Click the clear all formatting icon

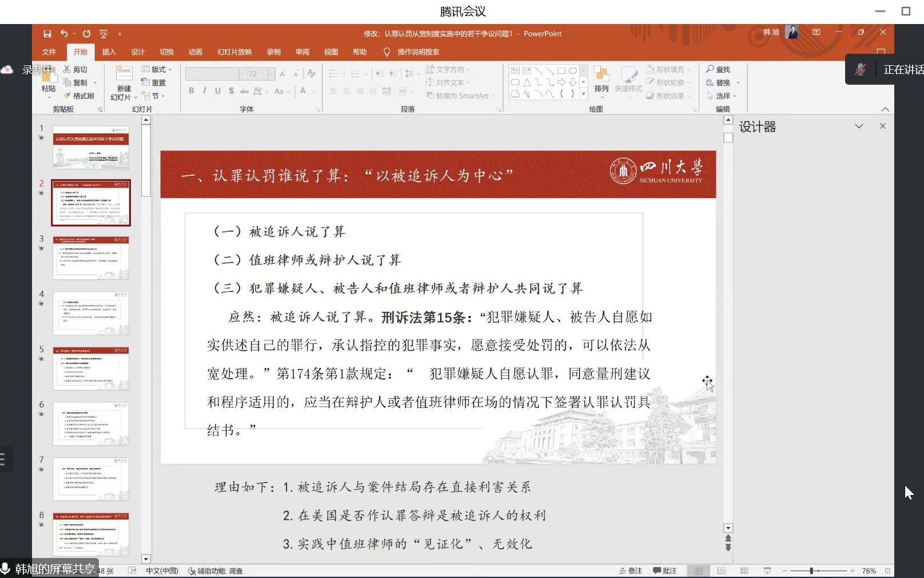pyautogui.click(x=312, y=73)
